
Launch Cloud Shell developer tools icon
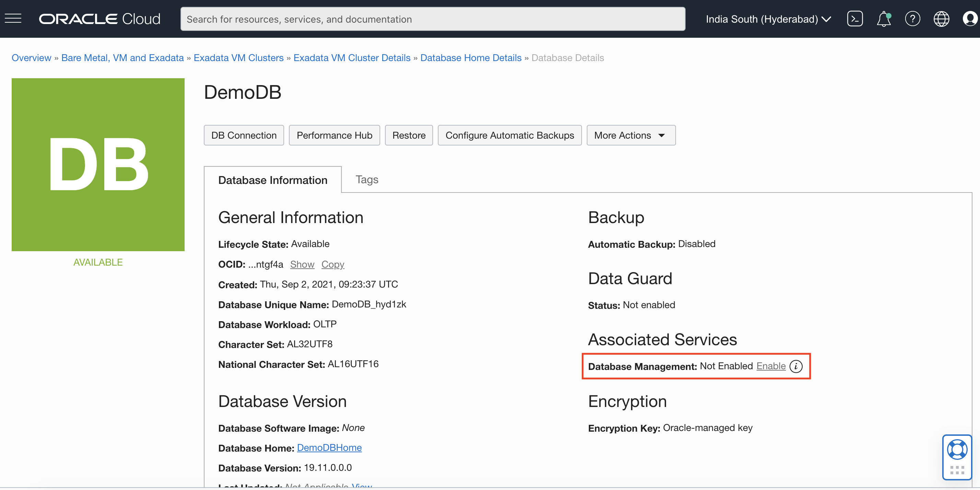[854, 19]
